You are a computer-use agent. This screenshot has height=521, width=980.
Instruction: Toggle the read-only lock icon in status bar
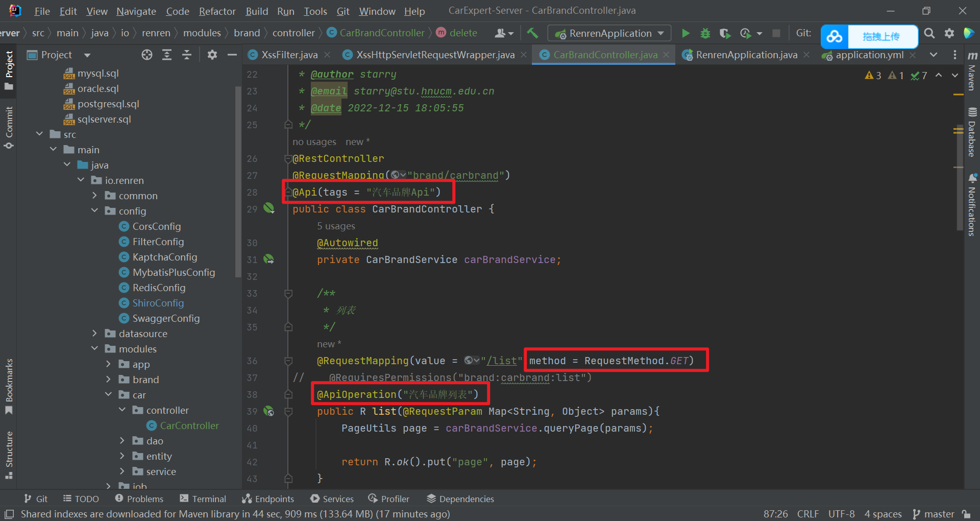[x=966, y=514]
